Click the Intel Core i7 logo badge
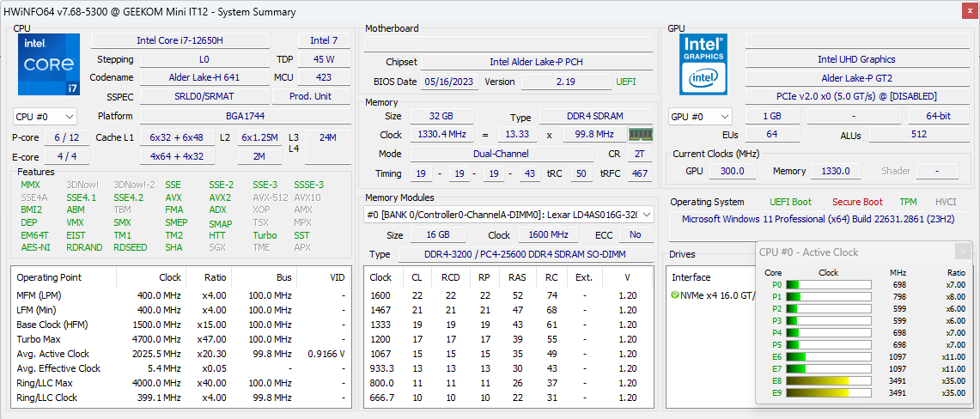Image resolution: width=980 pixels, height=419 pixels. (x=49, y=64)
